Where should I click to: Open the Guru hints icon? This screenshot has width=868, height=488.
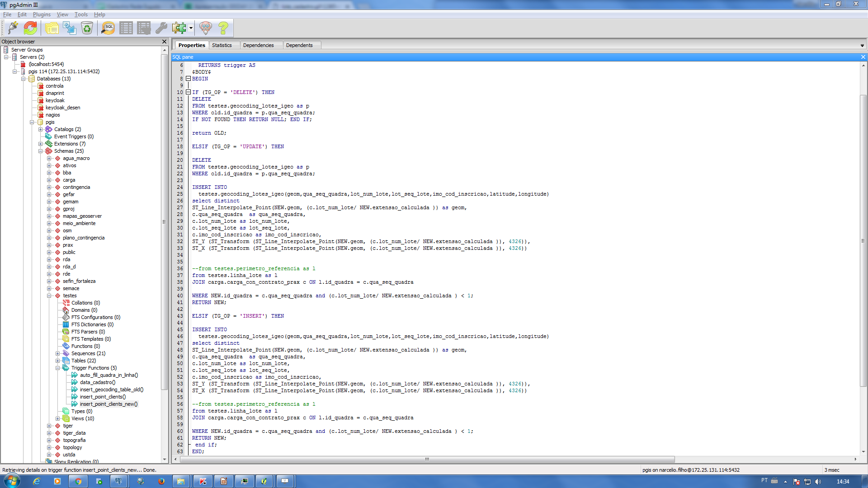tap(205, 28)
